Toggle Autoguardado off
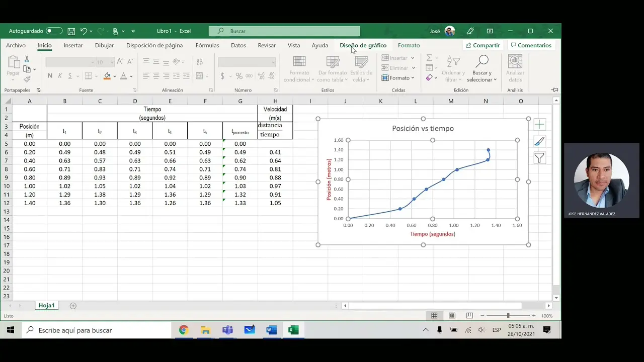The height and width of the screenshot is (362, 644). coord(54,31)
